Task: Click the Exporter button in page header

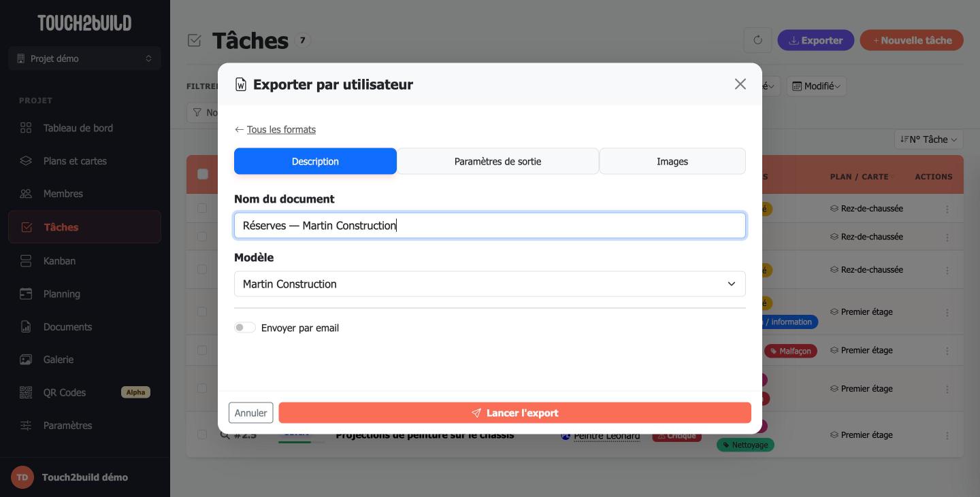Action: pyautogui.click(x=815, y=40)
